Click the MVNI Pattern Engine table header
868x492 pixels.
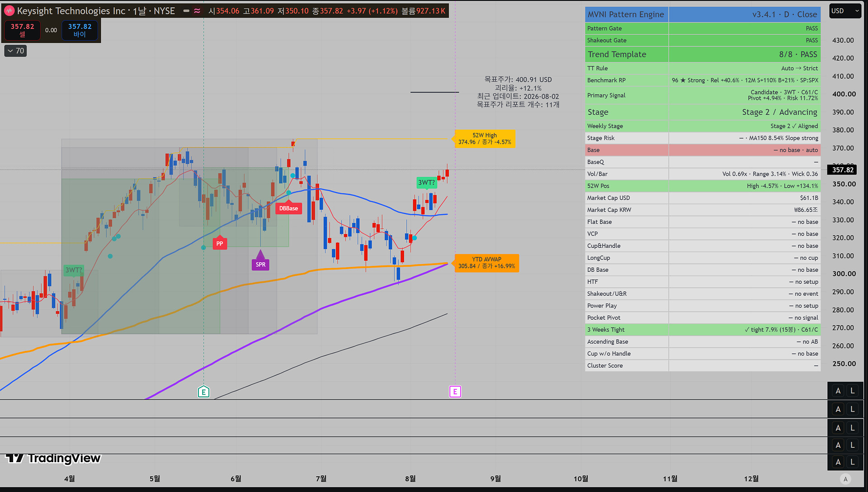pos(626,14)
